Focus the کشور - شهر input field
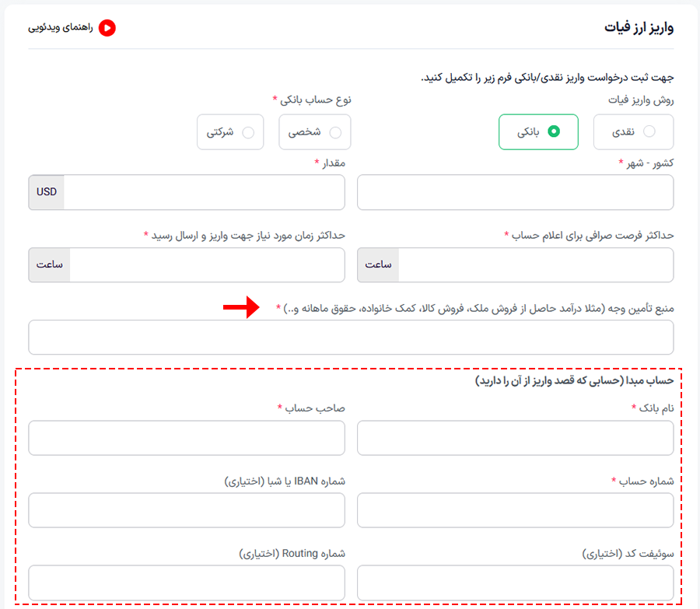This screenshot has width=700, height=609. pyautogui.click(x=515, y=192)
